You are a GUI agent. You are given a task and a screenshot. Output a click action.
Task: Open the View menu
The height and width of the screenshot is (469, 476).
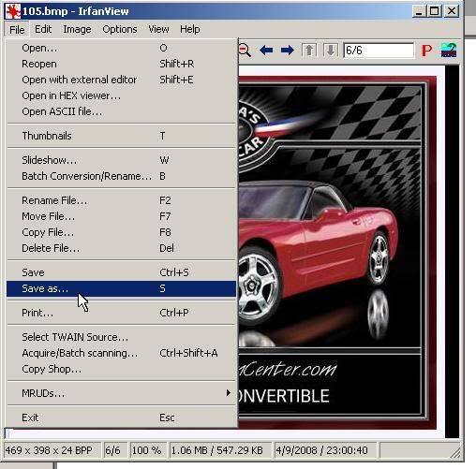click(158, 29)
